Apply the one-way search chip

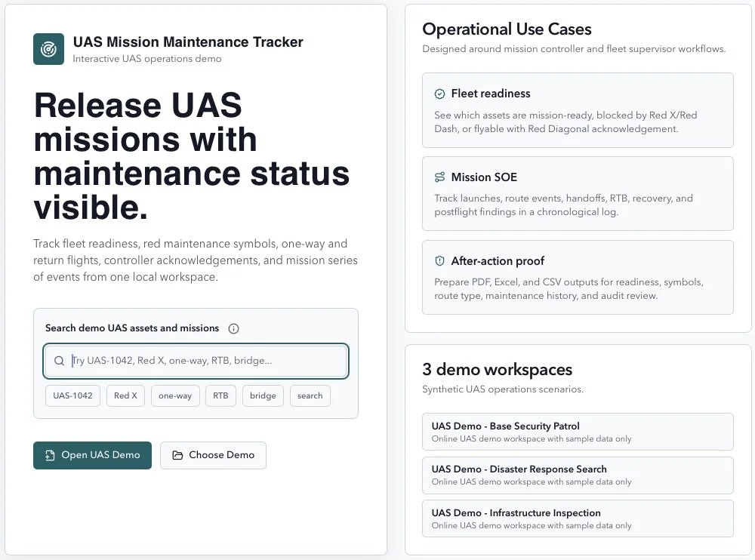tap(175, 395)
